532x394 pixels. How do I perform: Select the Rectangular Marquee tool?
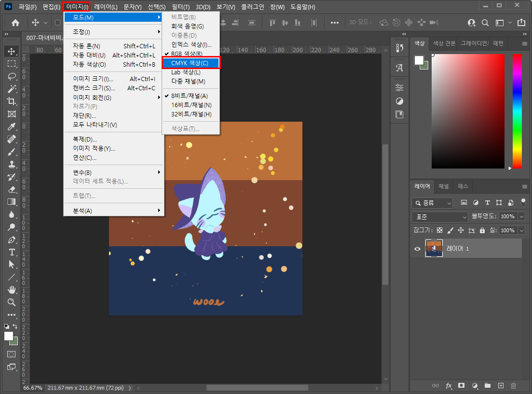12,64
